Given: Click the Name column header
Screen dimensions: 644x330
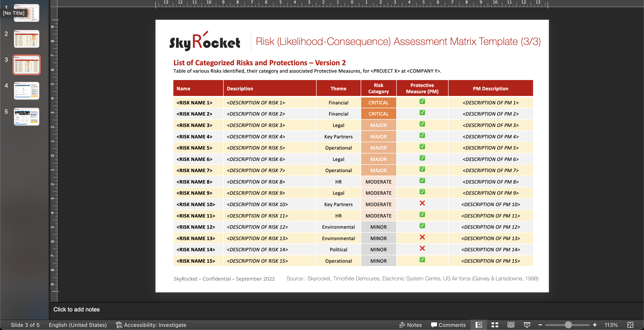Looking at the screenshot, I should click(x=198, y=88).
